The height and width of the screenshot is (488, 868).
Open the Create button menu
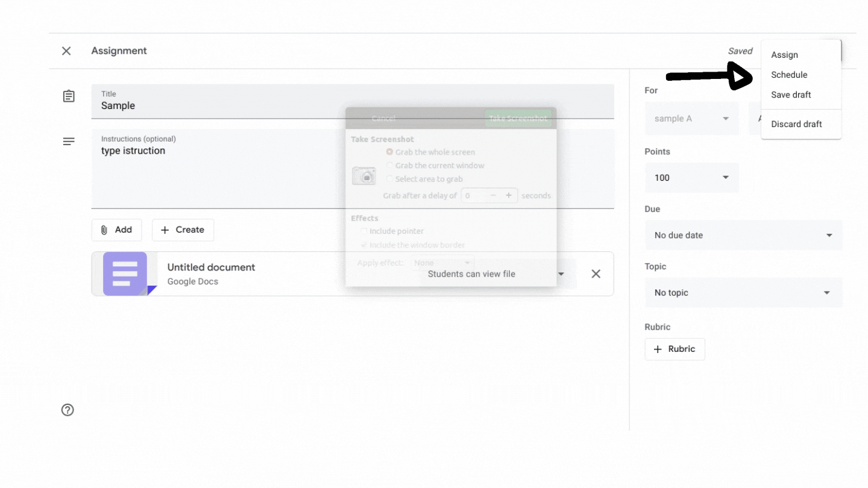(x=183, y=230)
